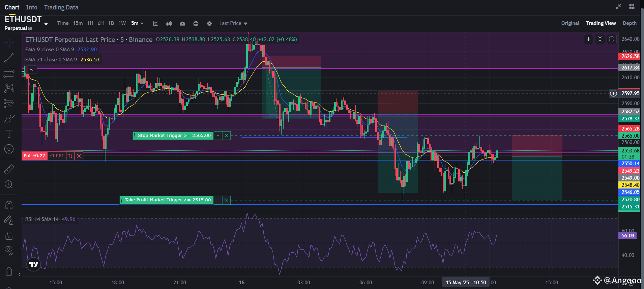Image resolution: width=644 pixels, height=289 pixels.
Task: Open the ETHUSDT symbol selector arrow
Action: point(46,24)
